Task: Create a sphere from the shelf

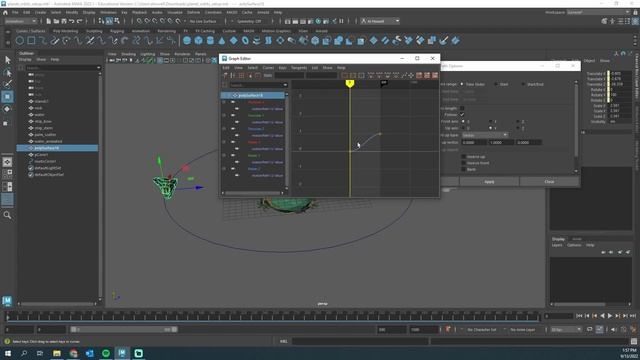Action: coord(187,40)
